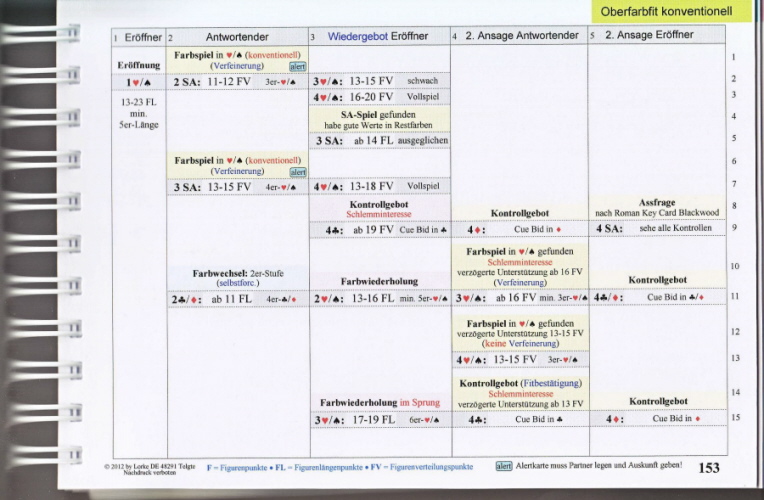Click the '4♥/♠: 13-18 FV Vollspiel' cell

[x=379, y=186]
